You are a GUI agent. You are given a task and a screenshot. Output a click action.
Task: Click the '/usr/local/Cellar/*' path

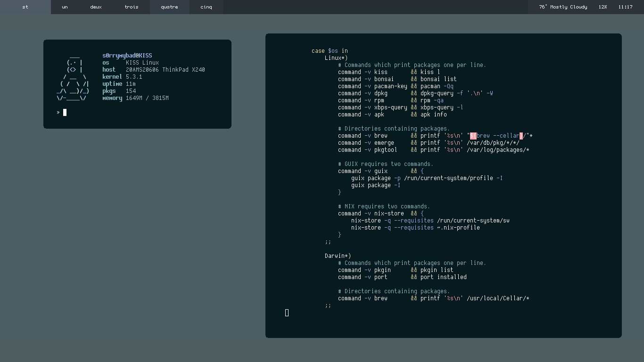click(x=498, y=298)
